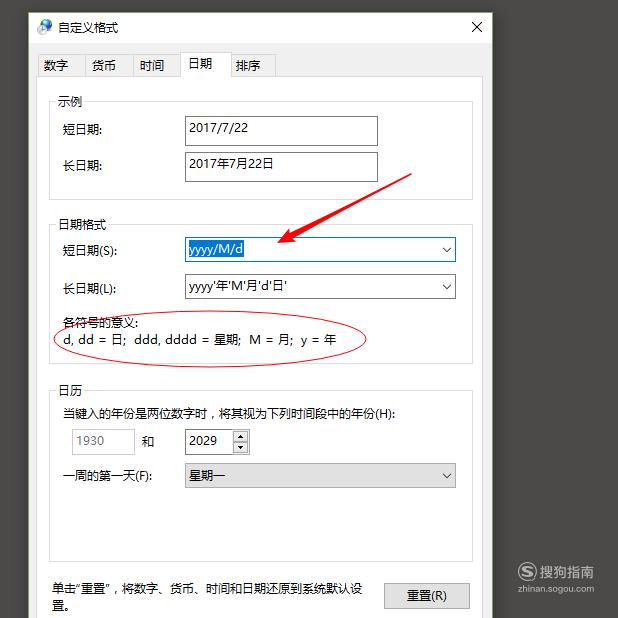Screen dimensions: 618x618
Task: Click the 短日期(S): label
Action: coord(90,251)
